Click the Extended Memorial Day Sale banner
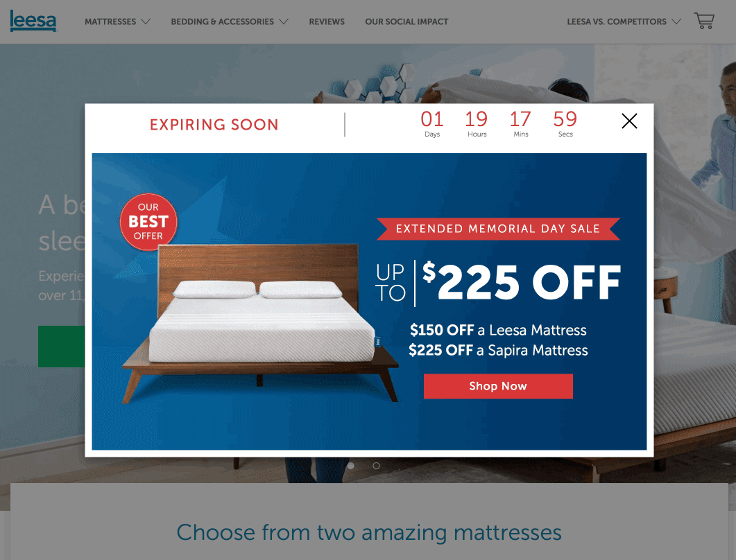The image size is (736, 560). pos(498,229)
